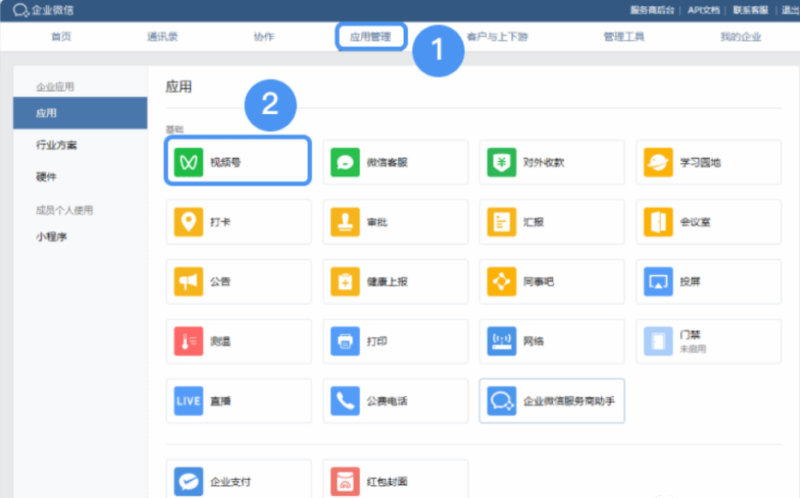800x498 pixels.
Task: Open the 公费电话 phone icon
Action: click(x=345, y=401)
